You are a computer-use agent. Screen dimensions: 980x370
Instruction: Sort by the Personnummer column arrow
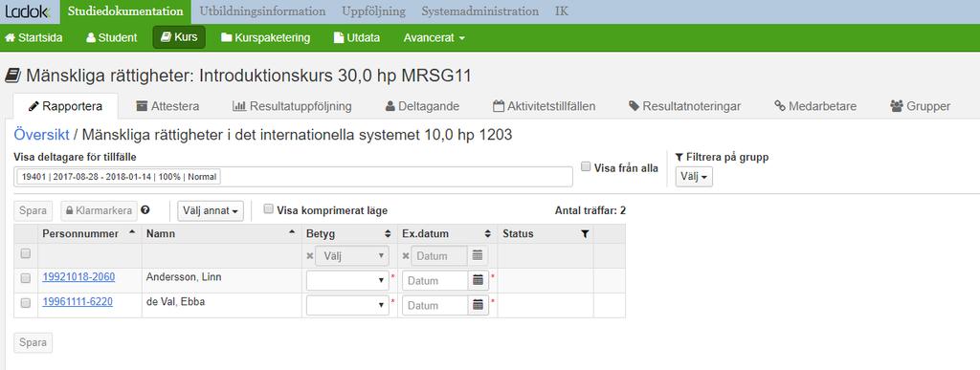pyautogui.click(x=131, y=232)
